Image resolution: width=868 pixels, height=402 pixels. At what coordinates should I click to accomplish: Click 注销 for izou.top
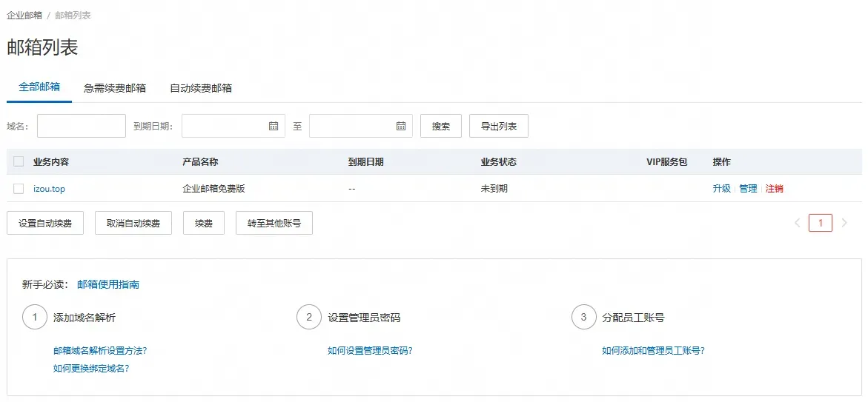point(775,189)
